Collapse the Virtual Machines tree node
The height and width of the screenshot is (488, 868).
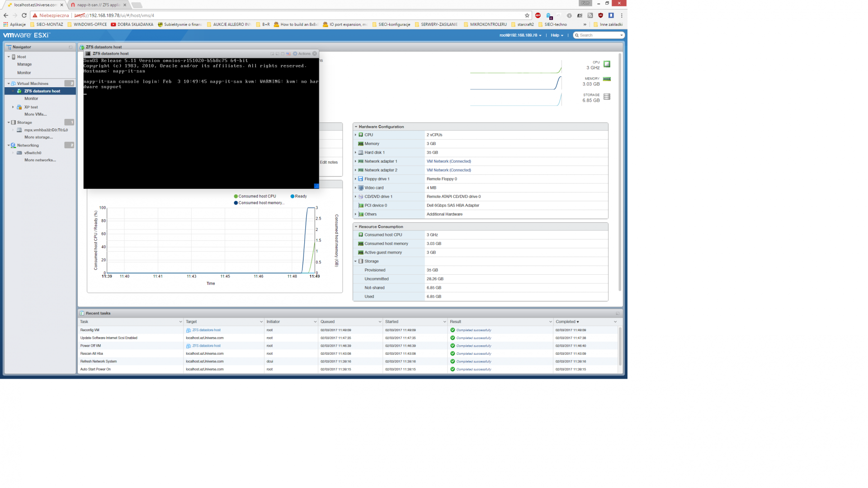[9, 84]
